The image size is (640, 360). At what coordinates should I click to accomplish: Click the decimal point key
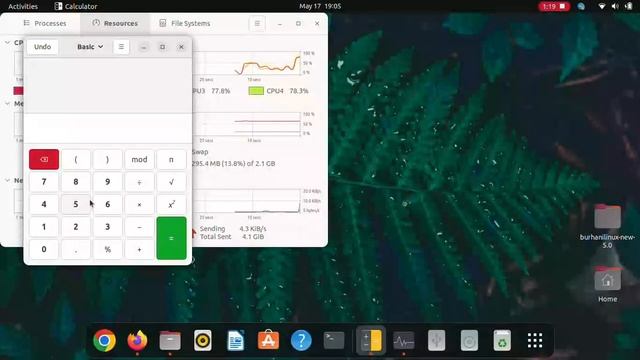(76, 249)
